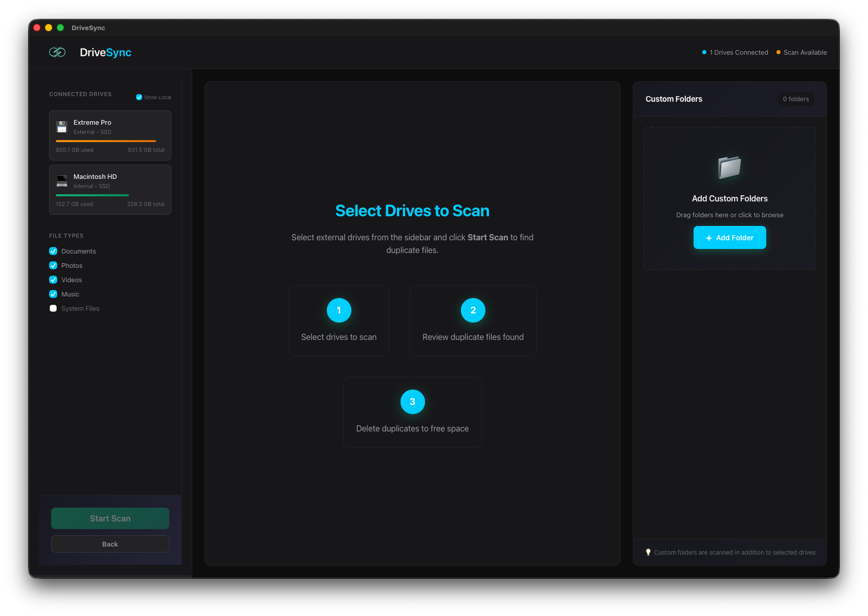
Task: Toggle the Videos file type filter
Action: (x=53, y=280)
